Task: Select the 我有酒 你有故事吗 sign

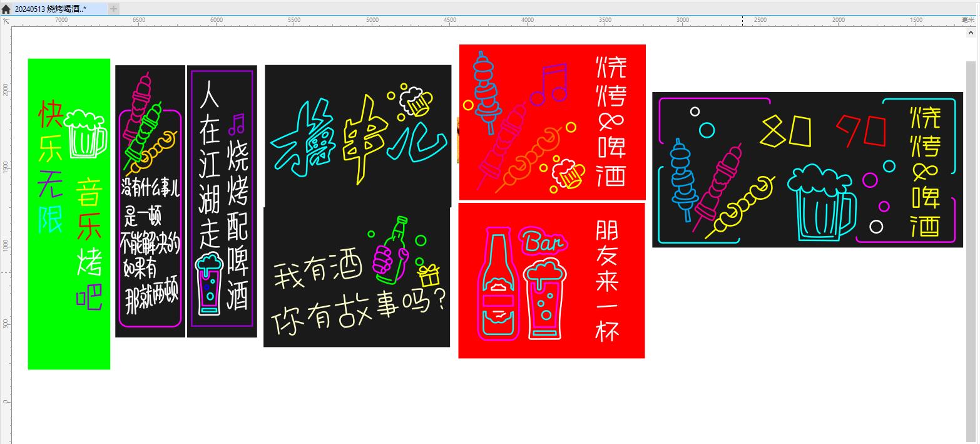Action: tap(357, 277)
